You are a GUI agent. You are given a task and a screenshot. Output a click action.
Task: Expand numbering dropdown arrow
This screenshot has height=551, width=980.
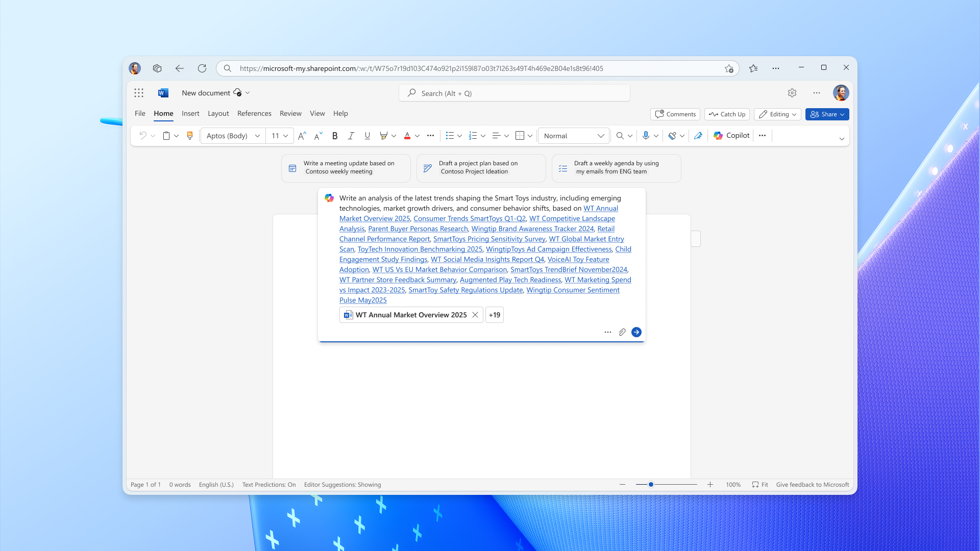[x=483, y=136]
